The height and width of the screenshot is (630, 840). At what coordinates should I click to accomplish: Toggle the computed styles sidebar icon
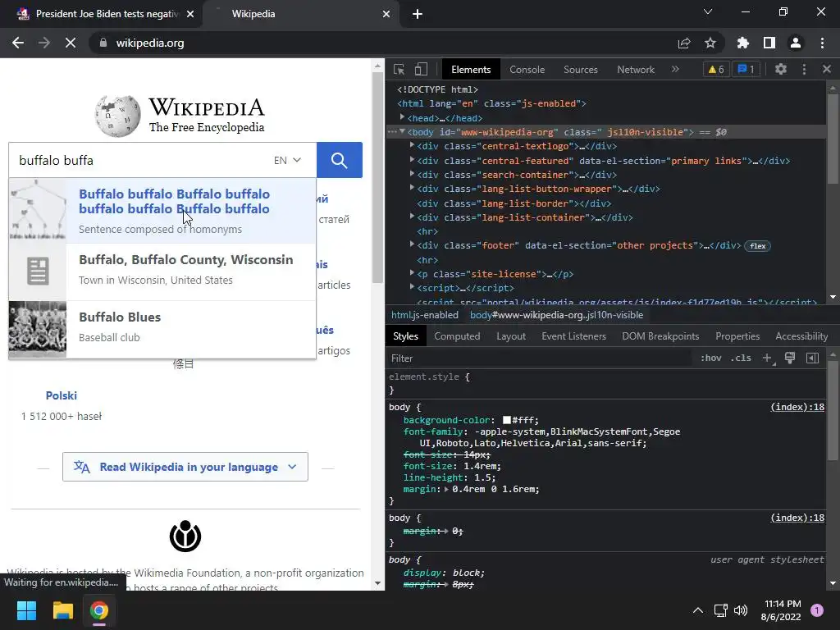(x=813, y=358)
